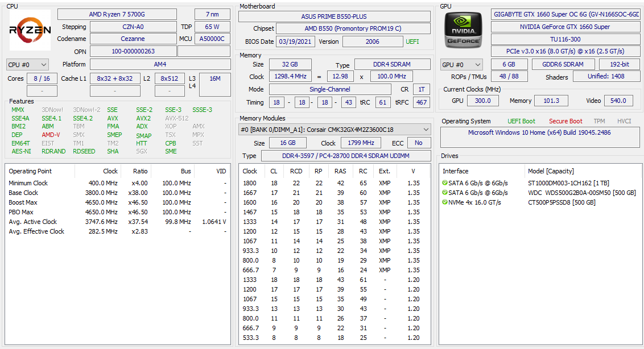Click the Microsoft Windows 10 Home build text

[x=539, y=132]
